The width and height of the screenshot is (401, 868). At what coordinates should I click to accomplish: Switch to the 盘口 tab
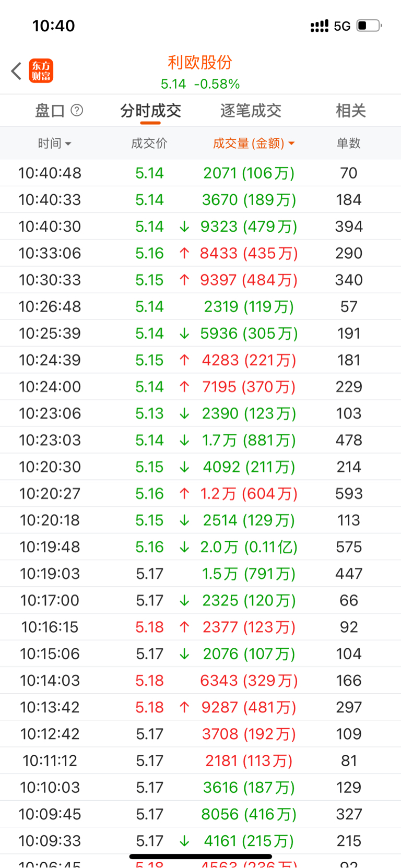coord(50,111)
